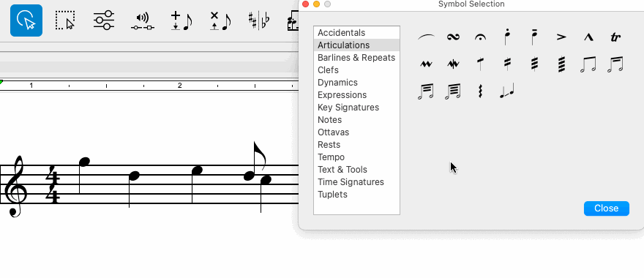Pick the marcato accent symbol

pos(588,37)
